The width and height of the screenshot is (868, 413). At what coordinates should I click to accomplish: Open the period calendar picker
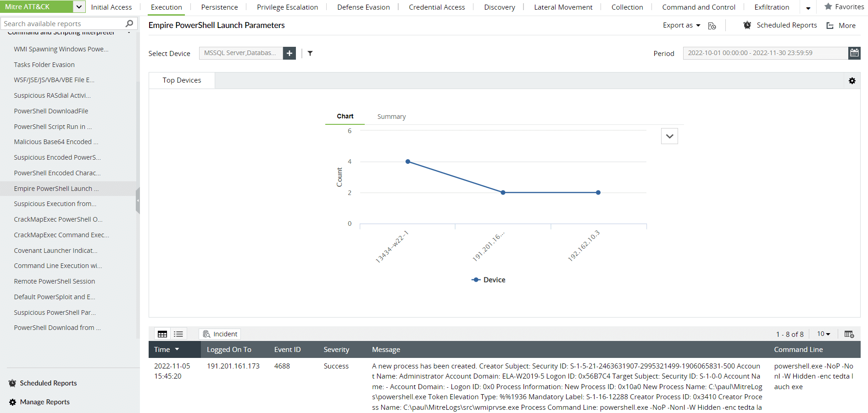point(854,53)
